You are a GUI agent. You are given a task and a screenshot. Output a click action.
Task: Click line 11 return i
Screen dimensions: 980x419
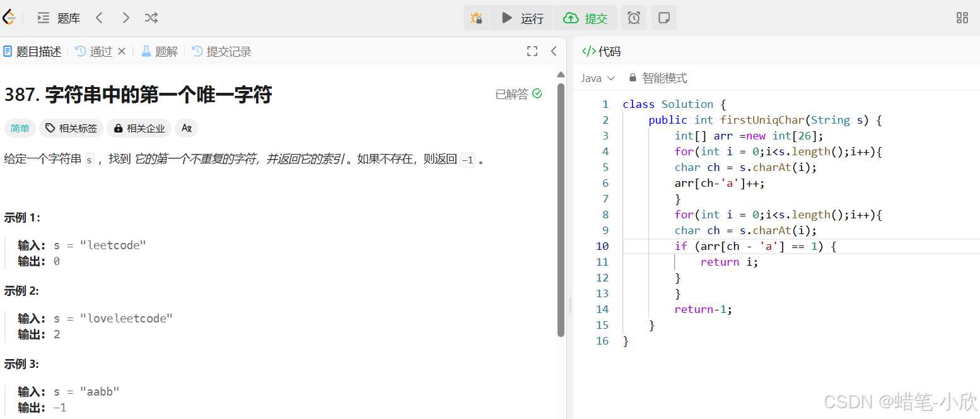pyautogui.click(x=729, y=262)
